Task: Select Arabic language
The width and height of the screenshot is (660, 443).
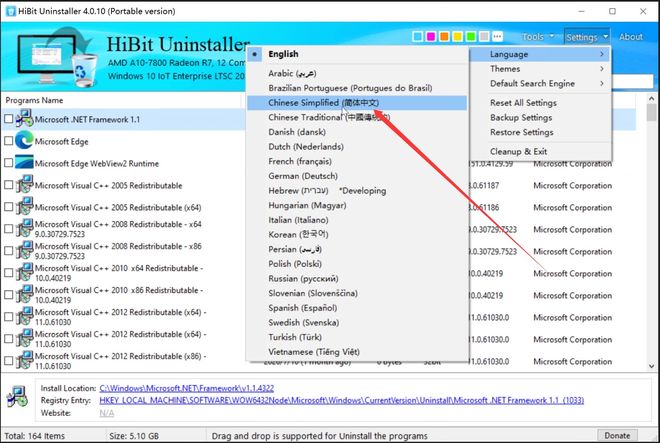Action: coord(357,73)
